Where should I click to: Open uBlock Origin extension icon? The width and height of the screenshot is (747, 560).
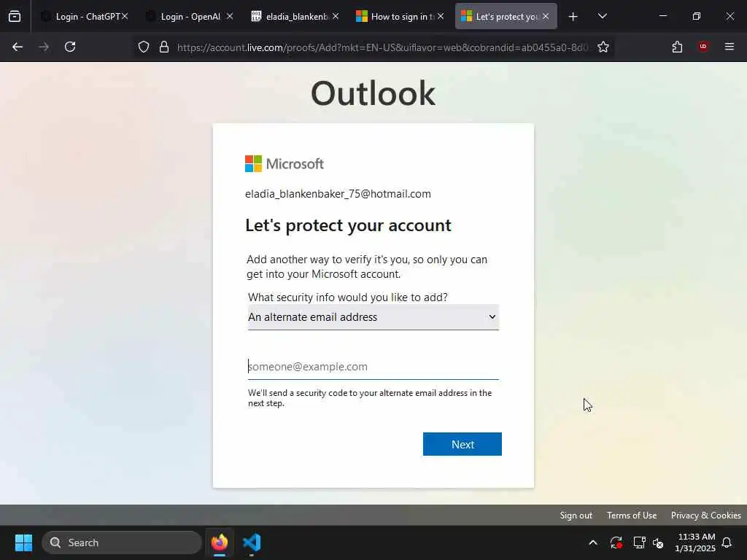[703, 47]
